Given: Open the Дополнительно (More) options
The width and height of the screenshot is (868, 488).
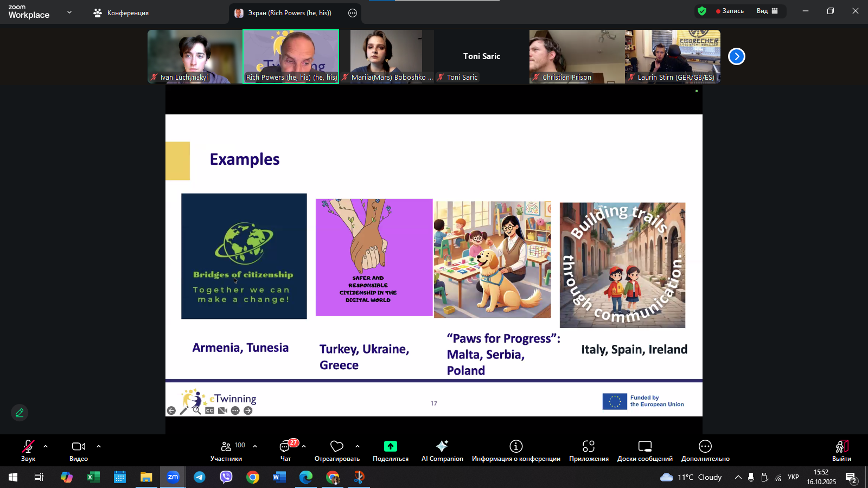Looking at the screenshot, I should click(x=705, y=450).
